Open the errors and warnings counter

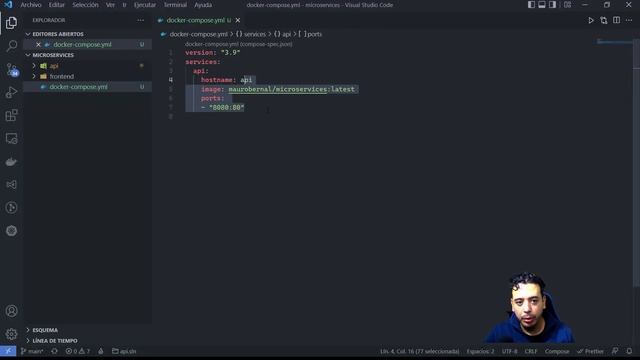tap(78, 351)
